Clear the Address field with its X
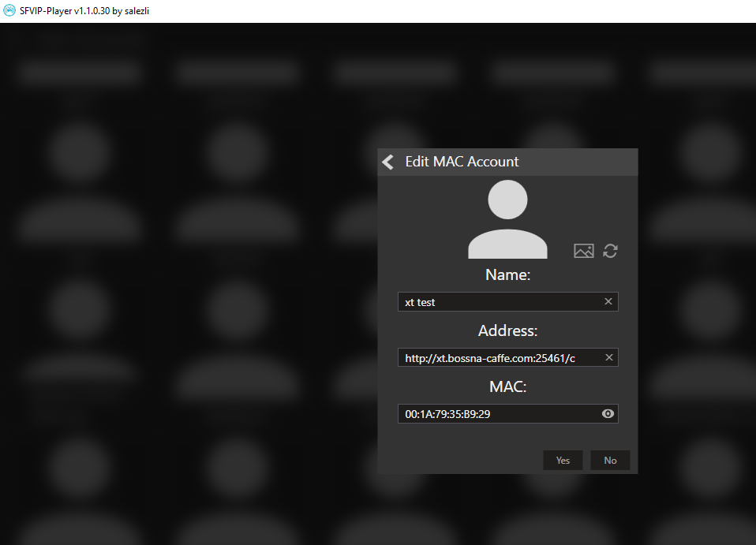This screenshot has width=756, height=545. (609, 357)
